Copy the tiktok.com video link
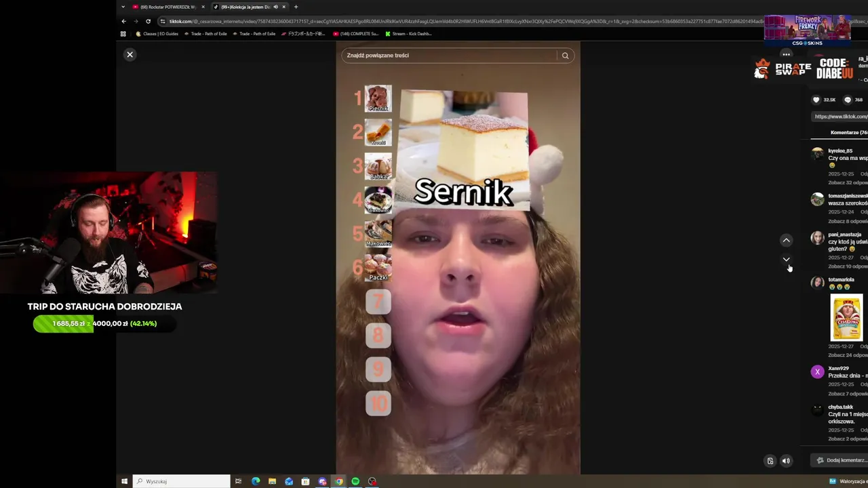The image size is (868, 488). pyautogui.click(x=841, y=117)
